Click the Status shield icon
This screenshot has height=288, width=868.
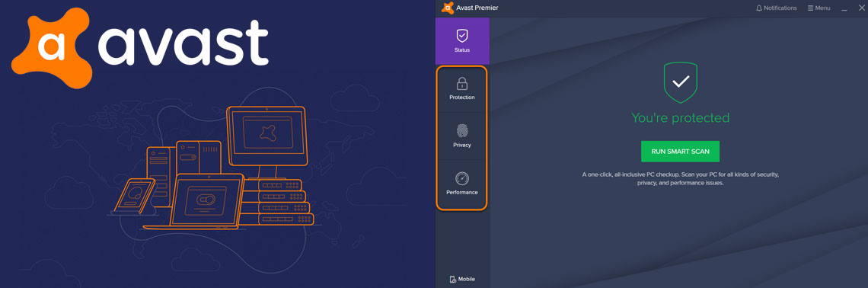point(462,36)
